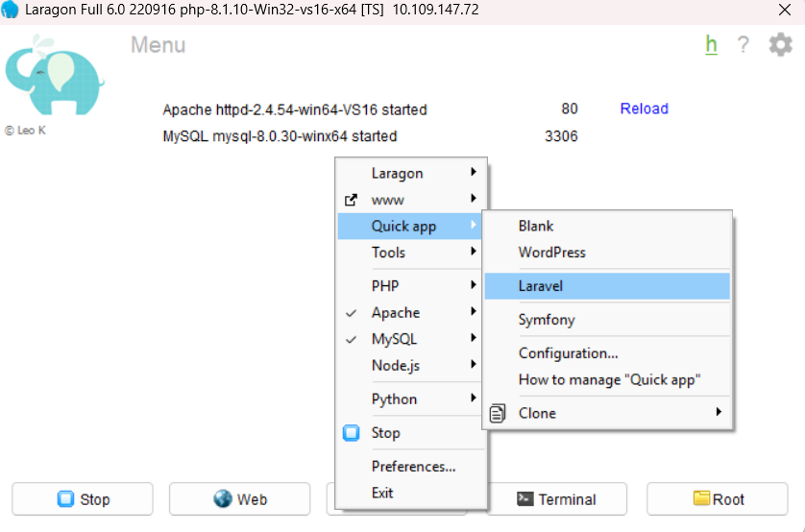
Task: Expand the Clone submenu arrow
Action: coord(718,413)
